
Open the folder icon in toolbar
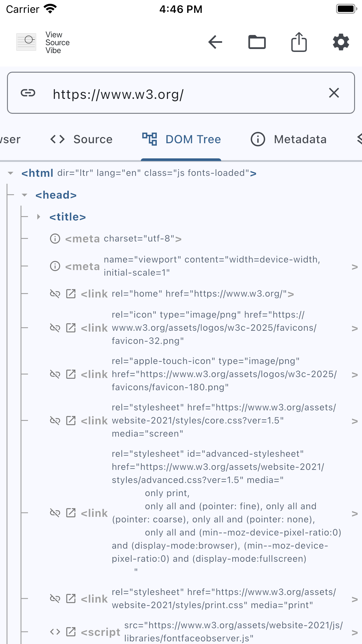pos(257,42)
